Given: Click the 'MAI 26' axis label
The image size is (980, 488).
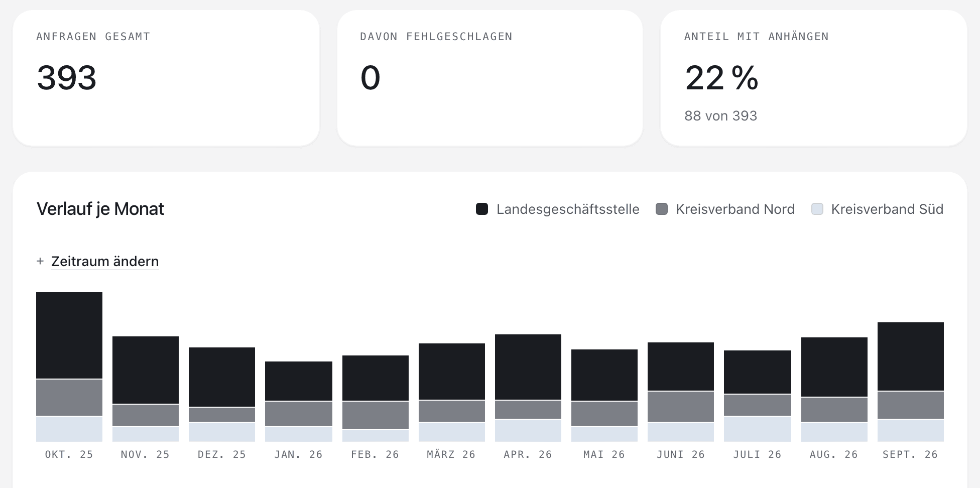Looking at the screenshot, I should pos(604,454).
